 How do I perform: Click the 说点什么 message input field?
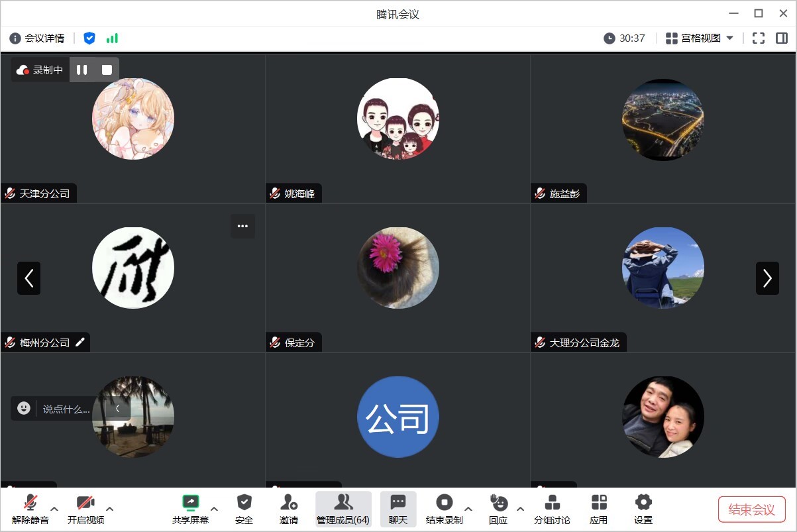point(66,409)
